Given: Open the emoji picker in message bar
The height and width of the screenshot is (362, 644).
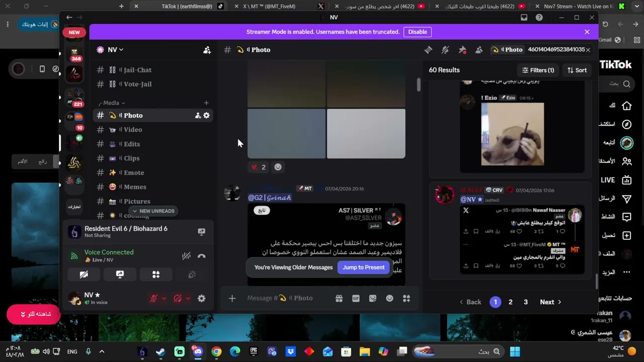Looking at the screenshot, I should point(389,298).
